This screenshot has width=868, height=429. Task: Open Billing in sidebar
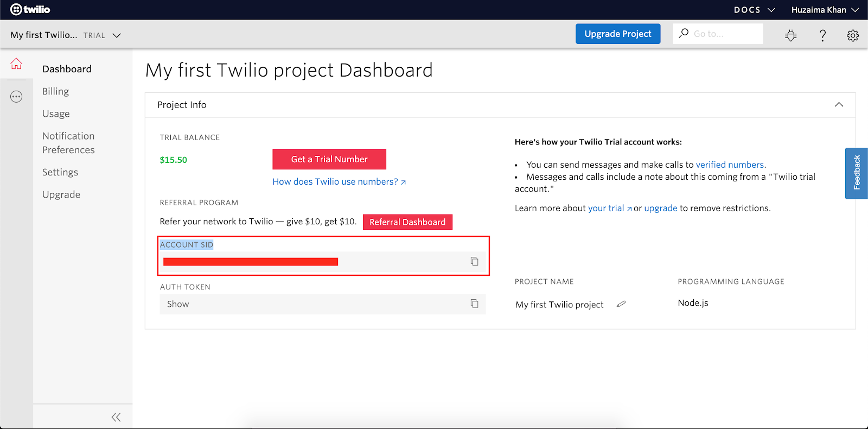(x=55, y=91)
